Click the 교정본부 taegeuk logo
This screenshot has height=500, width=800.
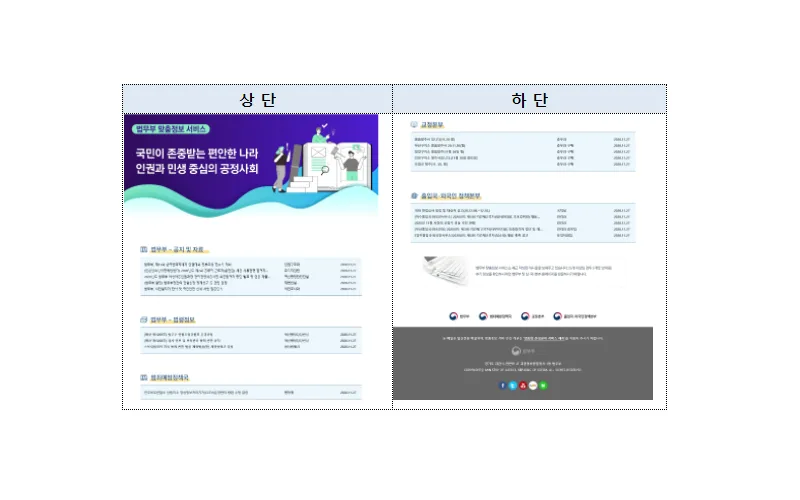coord(524,316)
